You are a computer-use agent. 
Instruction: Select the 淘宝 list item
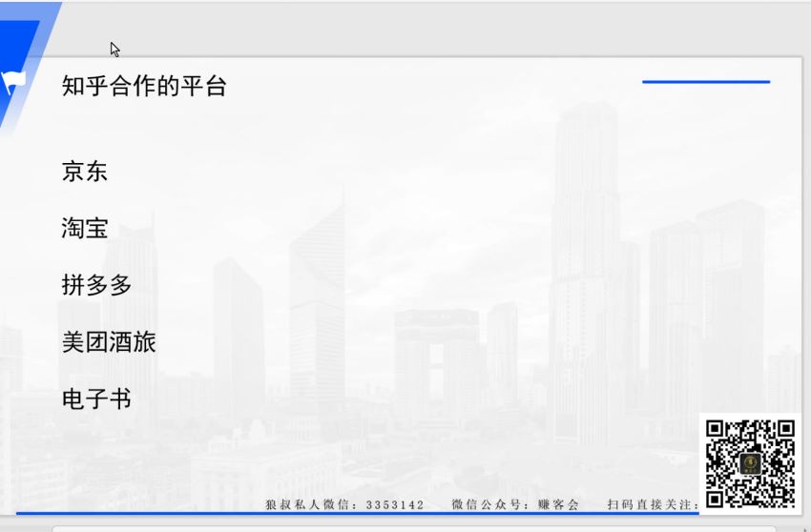tap(84, 228)
